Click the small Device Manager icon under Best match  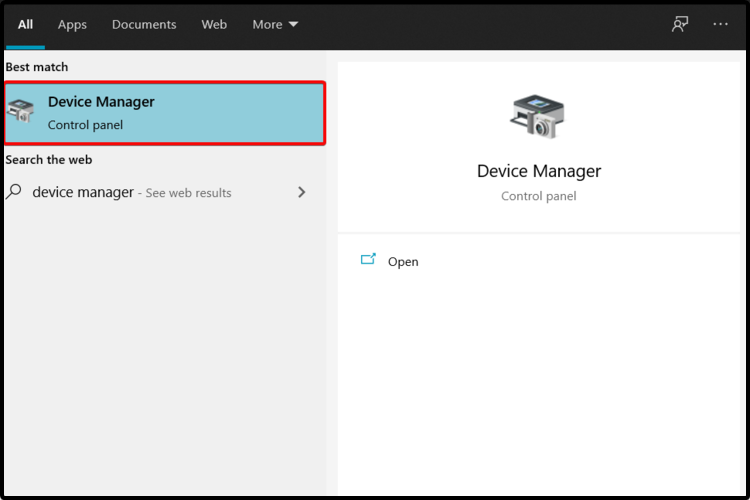[21, 112]
